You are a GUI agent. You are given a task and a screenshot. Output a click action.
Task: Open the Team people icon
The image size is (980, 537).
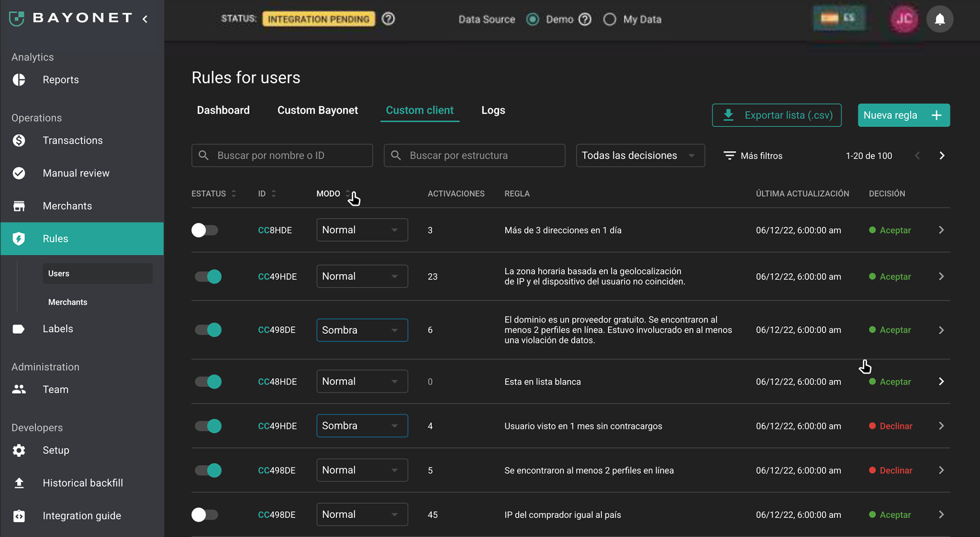(19, 389)
